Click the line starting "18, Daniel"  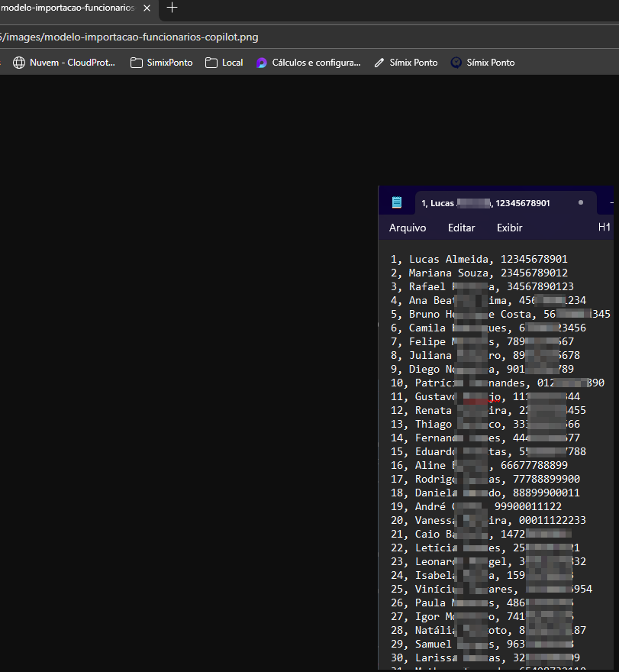(x=485, y=493)
